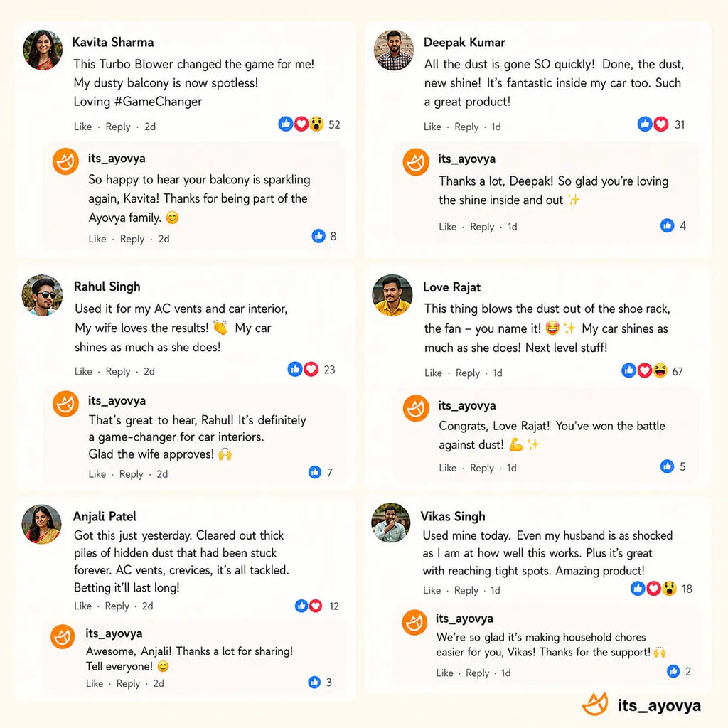This screenshot has width=728, height=728.
Task: Click reaction icons next to 67 on Love Rajat's comment
Action: [644, 370]
